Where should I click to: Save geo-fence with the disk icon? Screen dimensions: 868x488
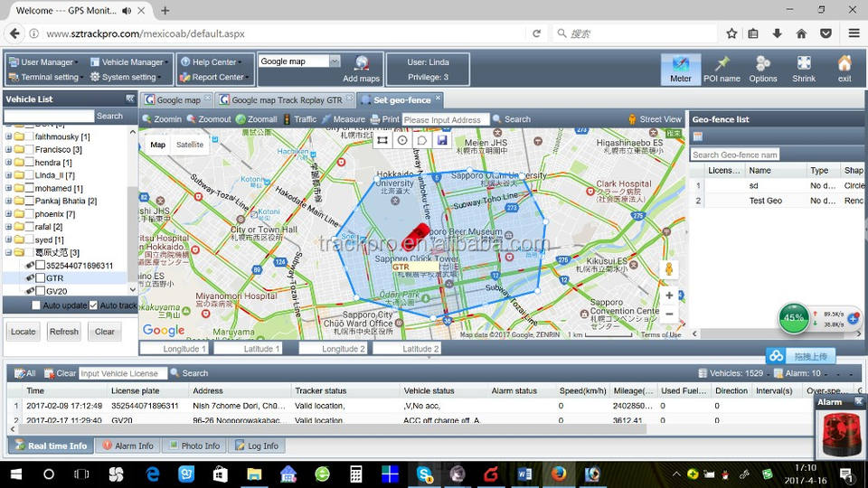442,140
